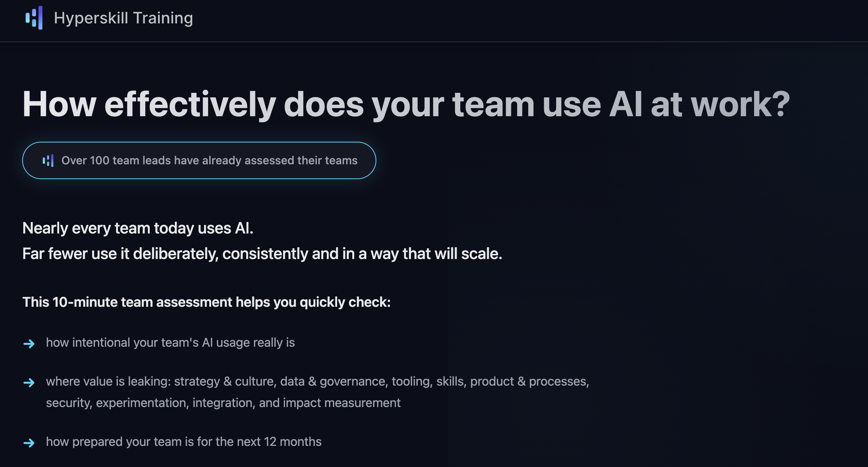This screenshot has height=467, width=868.
Task: Click the 'product & processes' phrase
Action: point(529,382)
